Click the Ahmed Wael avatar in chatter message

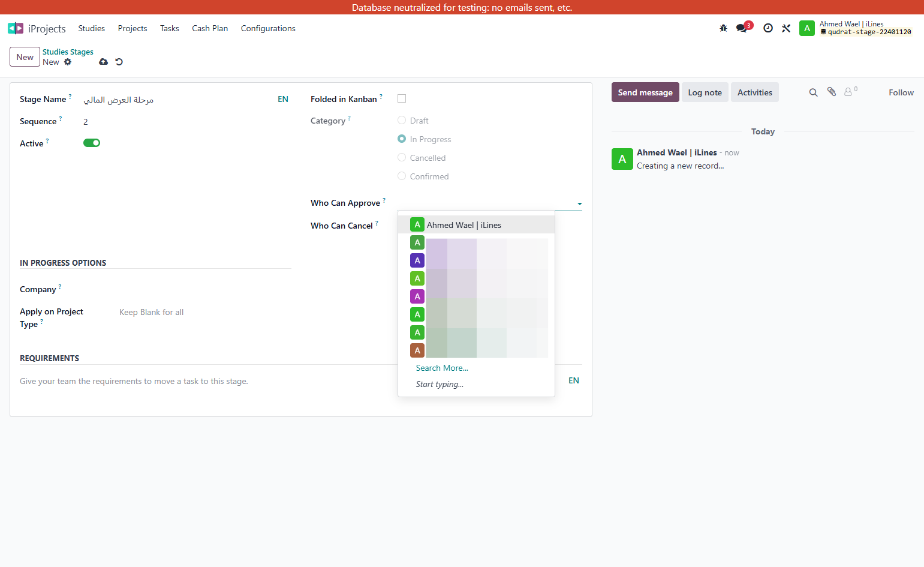(622, 159)
